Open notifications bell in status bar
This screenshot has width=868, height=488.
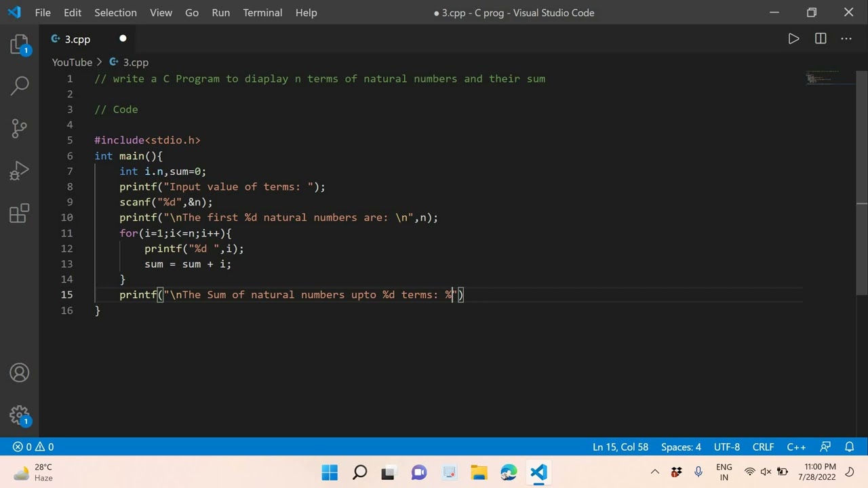(x=849, y=447)
